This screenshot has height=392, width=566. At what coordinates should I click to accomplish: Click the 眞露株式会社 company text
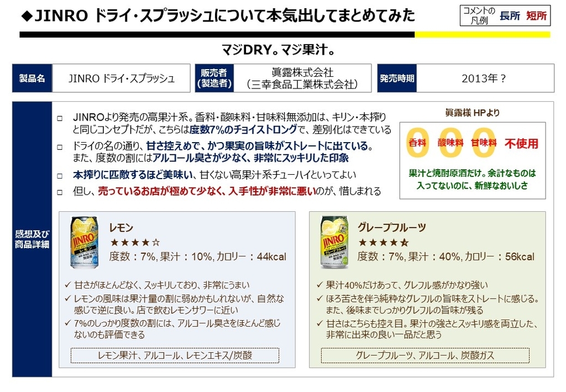(302, 72)
